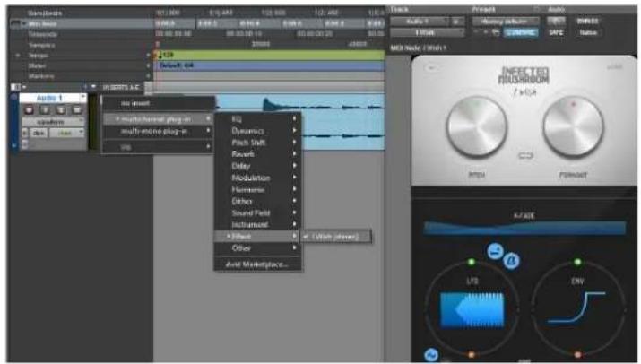
Task: Select 'multi-mono plug-in' menu entry
Action: click(x=158, y=131)
